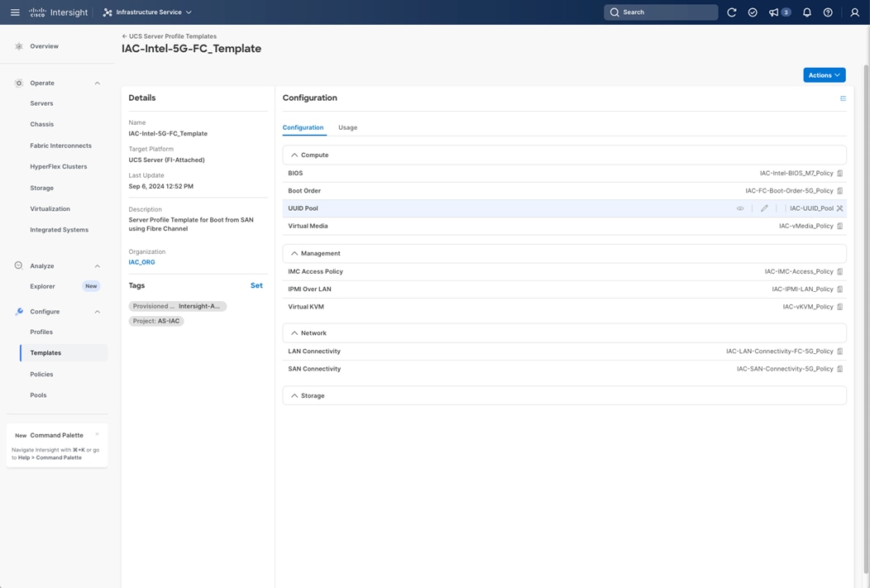Open the hamburger navigation menu

pos(15,12)
